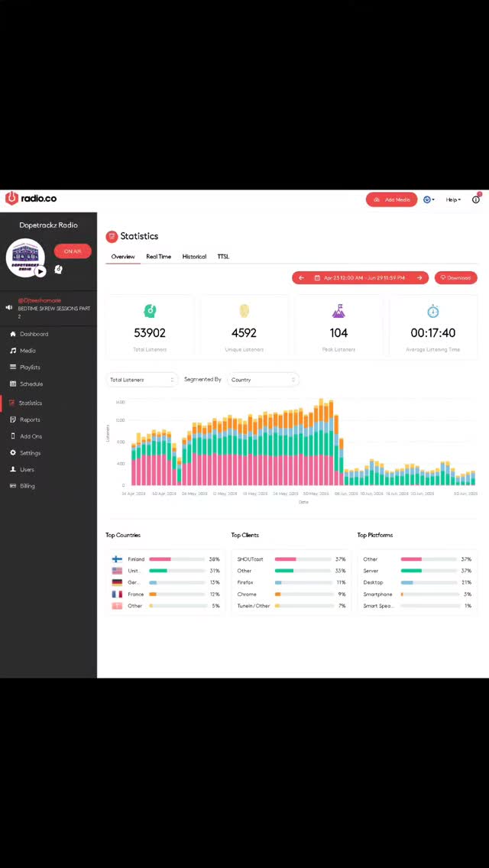This screenshot has width=489, height=868.
Task: Go to next date range arrow
Action: pos(419,278)
